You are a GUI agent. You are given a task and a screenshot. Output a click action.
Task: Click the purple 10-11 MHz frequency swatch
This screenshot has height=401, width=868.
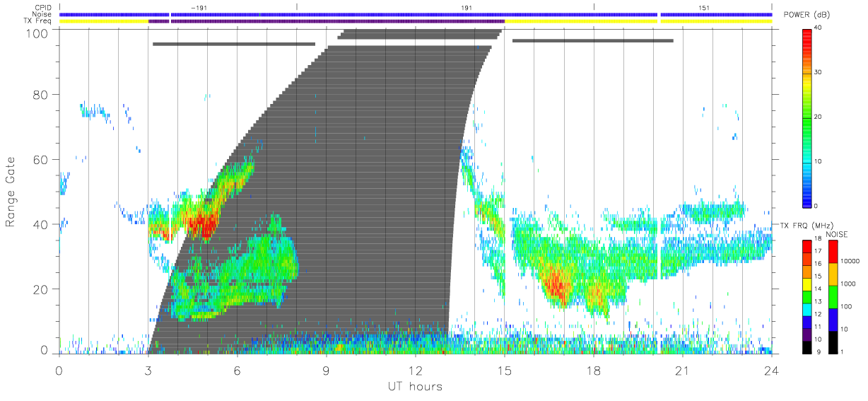pyautogui.click(x=807, y=333)
